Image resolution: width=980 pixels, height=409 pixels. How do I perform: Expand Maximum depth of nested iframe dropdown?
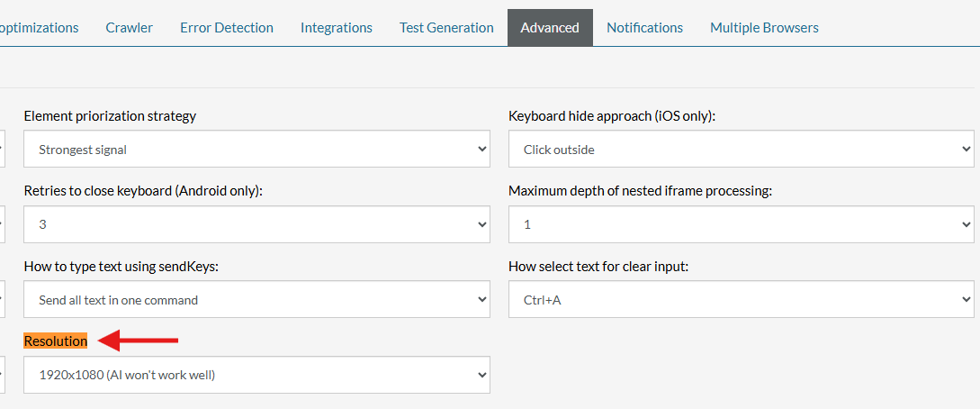point(741,224)
